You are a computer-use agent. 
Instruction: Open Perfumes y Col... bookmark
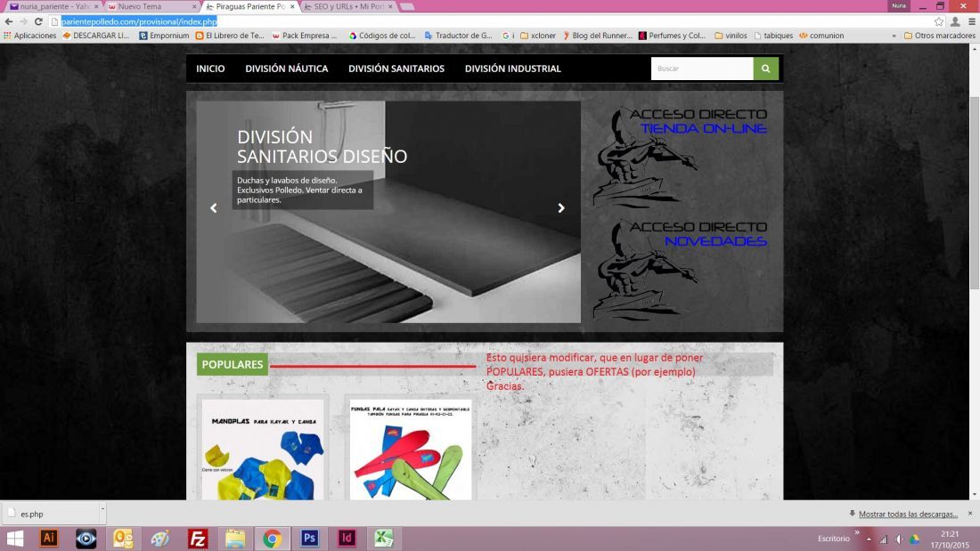tap(671, 36)
